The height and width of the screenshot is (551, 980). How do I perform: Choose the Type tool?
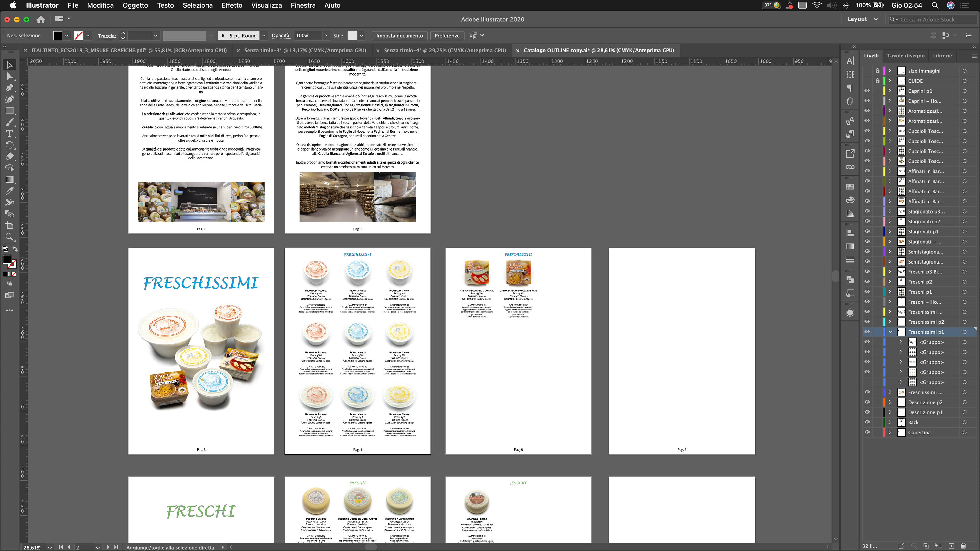pyautogui.click(x=9, y=133)
